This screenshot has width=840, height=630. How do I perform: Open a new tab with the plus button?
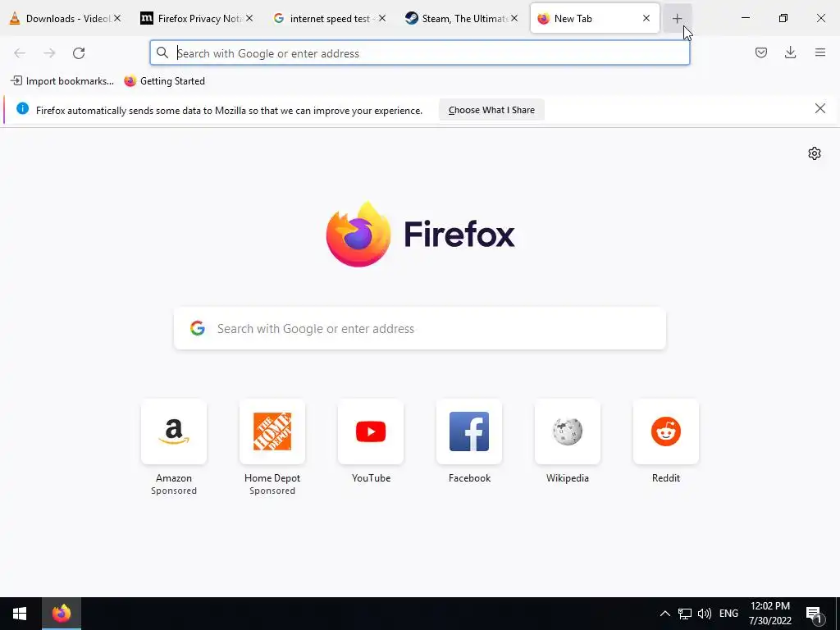tap(677, 19)
